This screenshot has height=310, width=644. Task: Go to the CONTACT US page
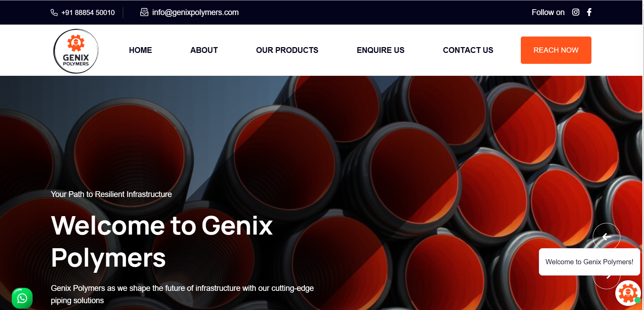[x=468, y=50]
